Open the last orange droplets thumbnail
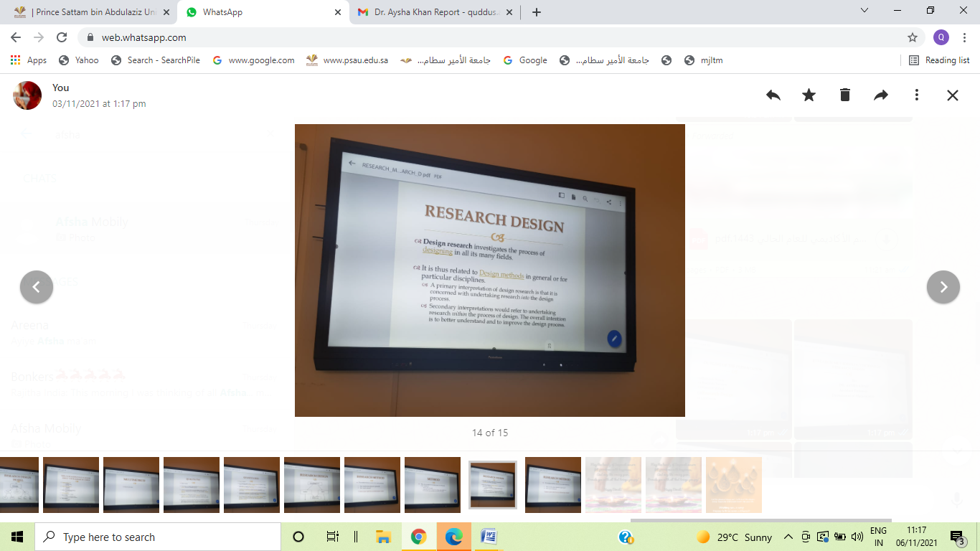Image resolution: width=980 pixels, height=551 pixels. (733, 485)
